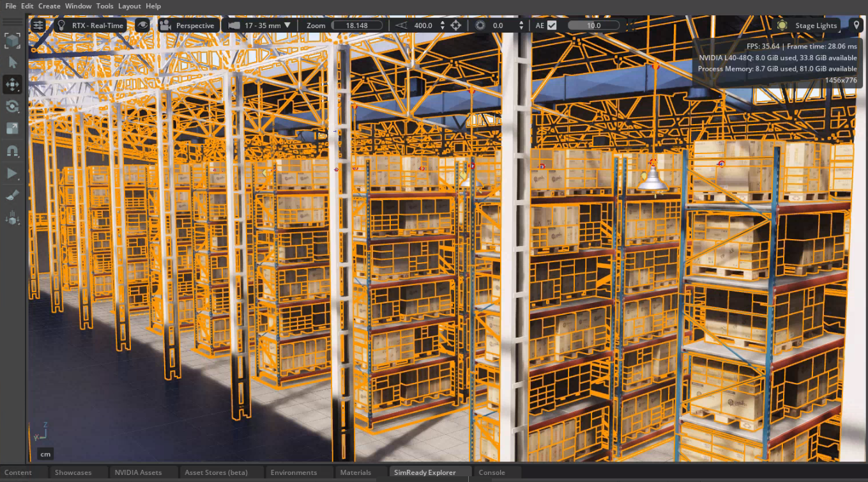The height and width of the screenshot is (482, 868).
Task: Open the Perspective camera menu
Action: coord(188,25)
